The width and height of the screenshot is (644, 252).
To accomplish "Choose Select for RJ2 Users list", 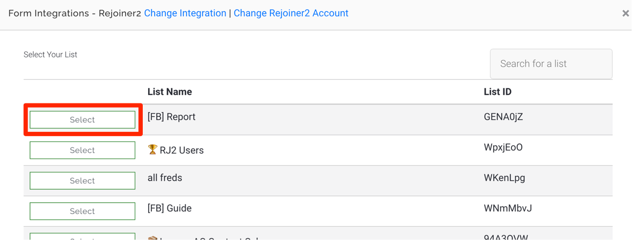I will click(x=82, y=150).
